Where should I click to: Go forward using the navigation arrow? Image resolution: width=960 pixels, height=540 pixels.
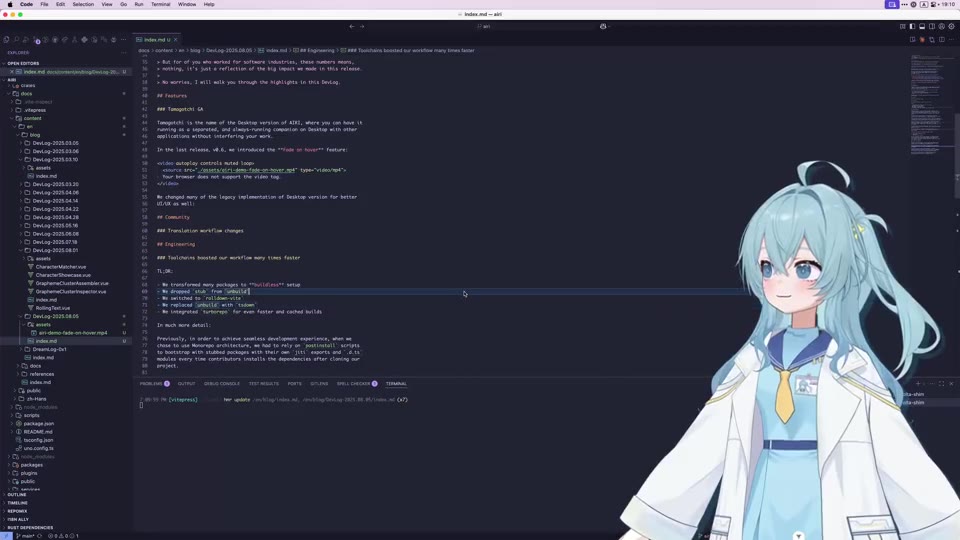362,26
